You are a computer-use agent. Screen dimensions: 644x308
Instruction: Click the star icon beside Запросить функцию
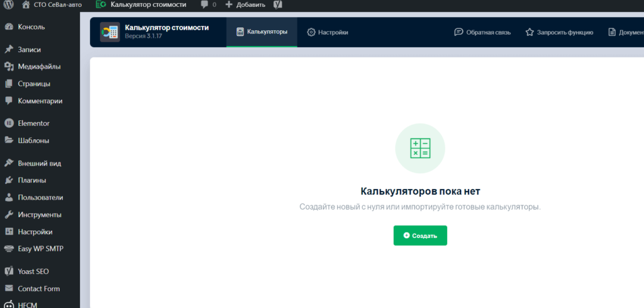click(530, 32)
